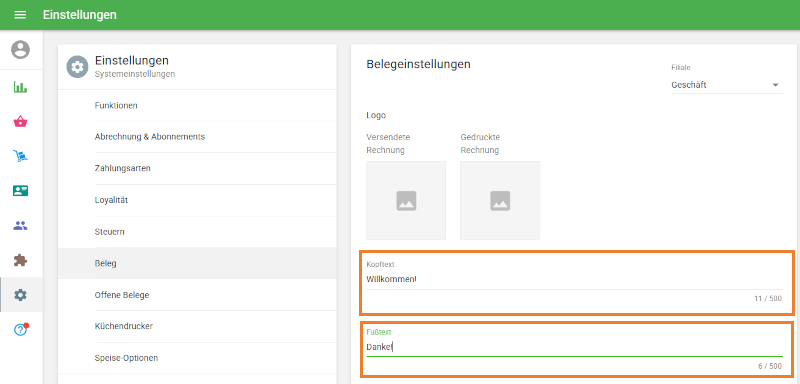Open inventory hand truck icon
800x384 pixels.
pyautogui.click(x=20, y=156)
